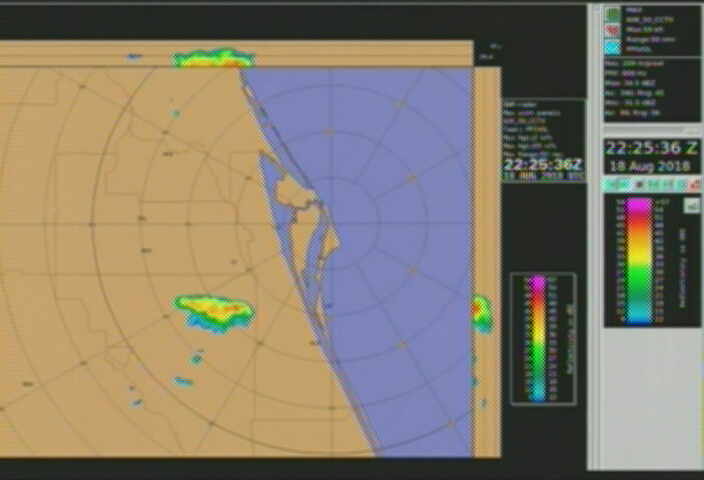This screenshot has height=480, width=704.
Task: Click the small icon beside the reflectivity scale
Action: [692, 206]
